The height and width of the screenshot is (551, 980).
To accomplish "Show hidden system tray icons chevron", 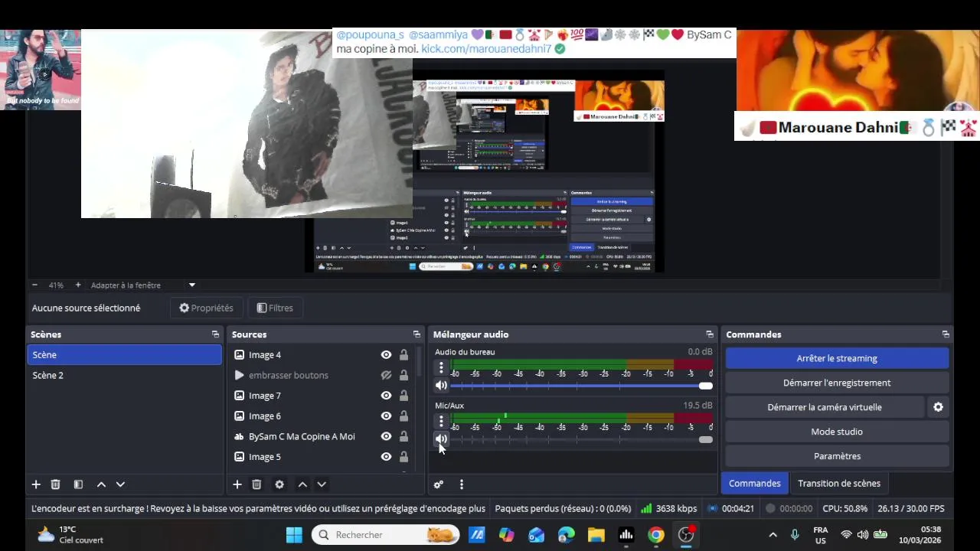I will click(x=773, y=535).
